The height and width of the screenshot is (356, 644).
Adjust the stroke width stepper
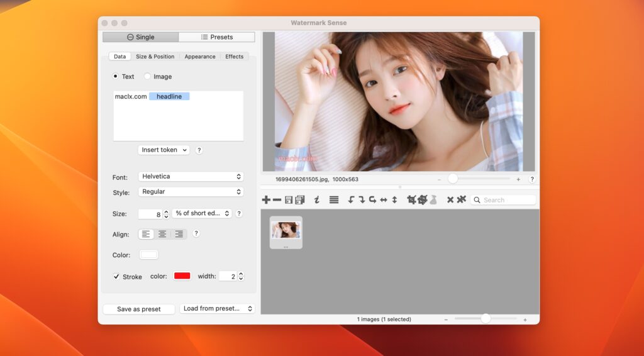(241, 276)
